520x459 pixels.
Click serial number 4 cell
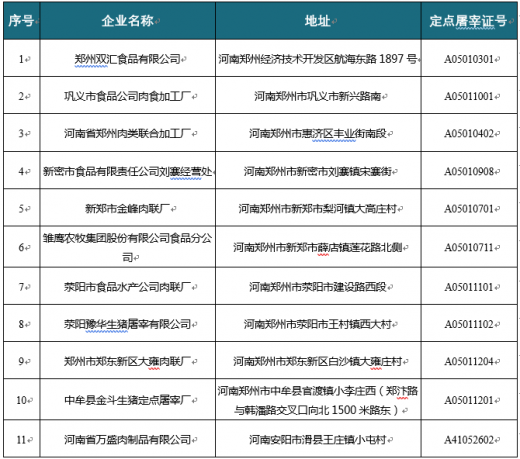pos(22,171)
